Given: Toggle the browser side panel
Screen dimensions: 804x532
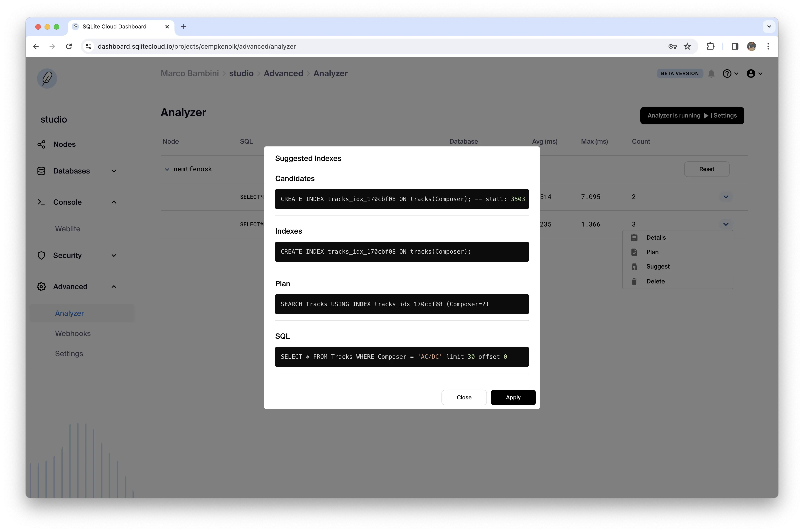Looking at the screenshot, I should click(735, 46).
